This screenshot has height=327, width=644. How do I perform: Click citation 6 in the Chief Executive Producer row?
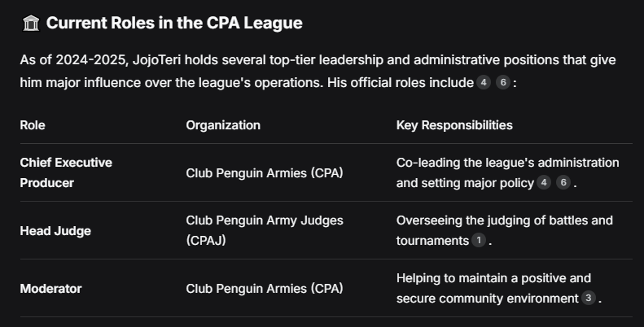(x=563, y=183)
